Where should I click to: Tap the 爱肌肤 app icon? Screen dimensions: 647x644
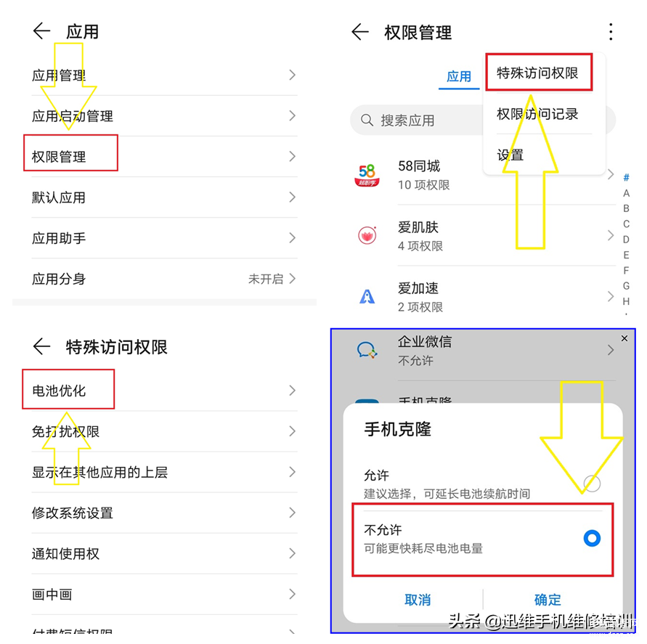pos(367,235)
